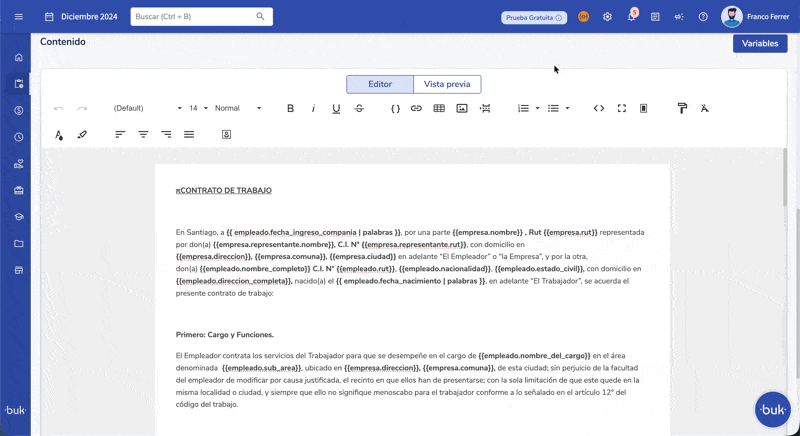Click the Prueba Gratuita button

point(534,17)
